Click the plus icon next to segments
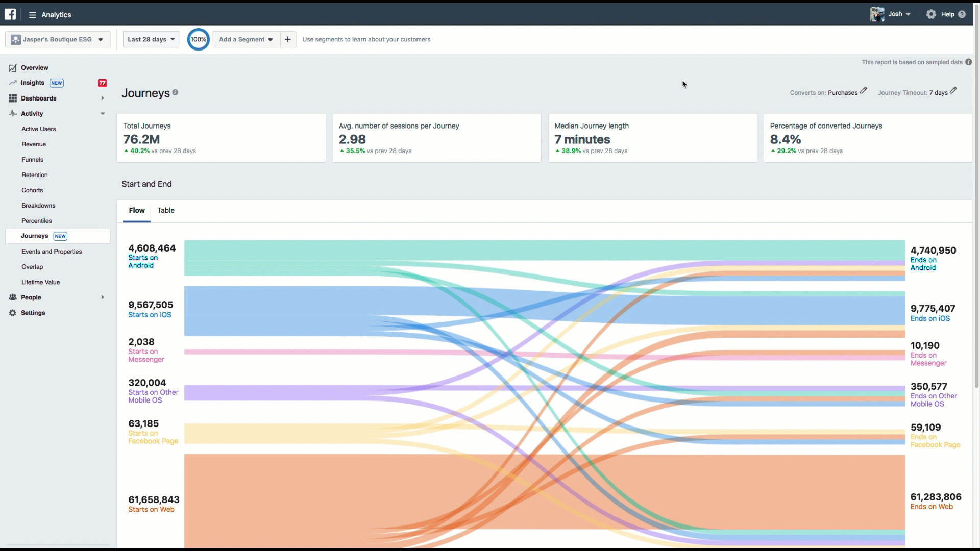Image resolution: width=980 pixels, height=551 pixels. coord(287,39)
